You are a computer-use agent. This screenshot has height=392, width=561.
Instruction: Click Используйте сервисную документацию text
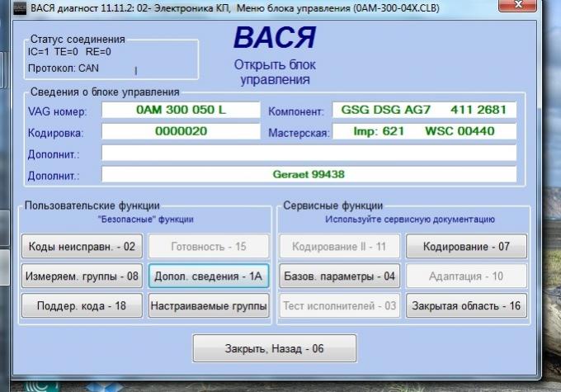[x=410, y=219]
